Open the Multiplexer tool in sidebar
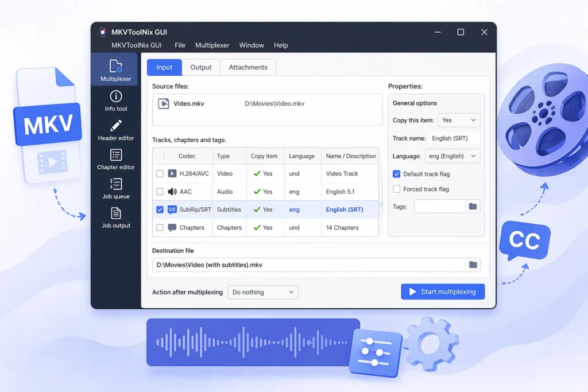This screenshot has height=392, width=588. click(x=115, y=70)
